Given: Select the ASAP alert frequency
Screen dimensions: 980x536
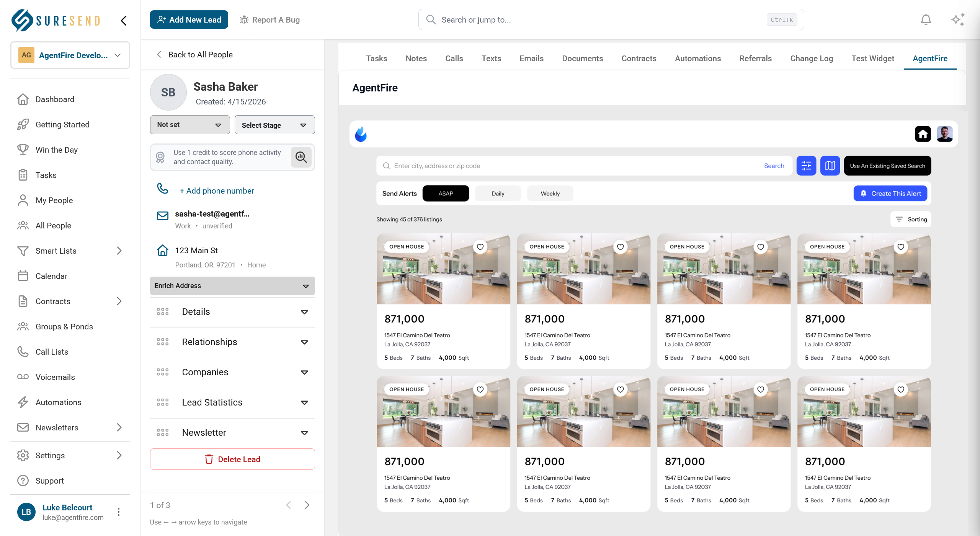Looking at the screenshot, I should click(x=446, y=194).
